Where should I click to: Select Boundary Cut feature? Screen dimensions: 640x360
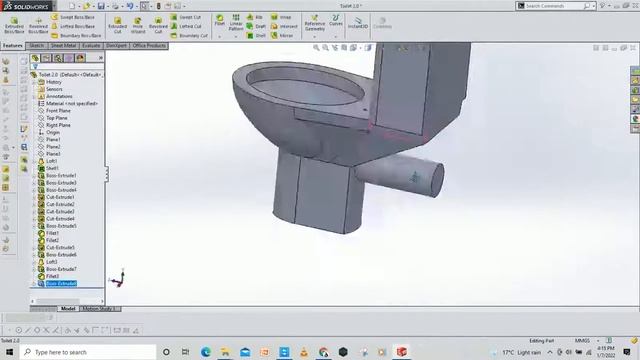point(189,36)
